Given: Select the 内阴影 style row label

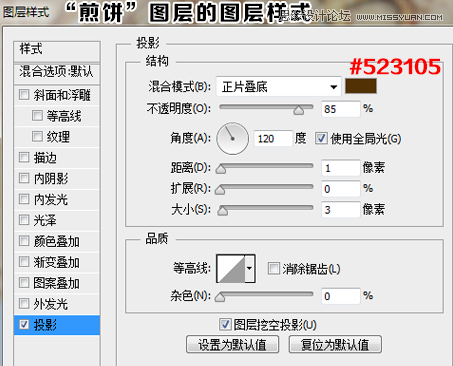Looking at the screenshot, I should click(51, 178).
